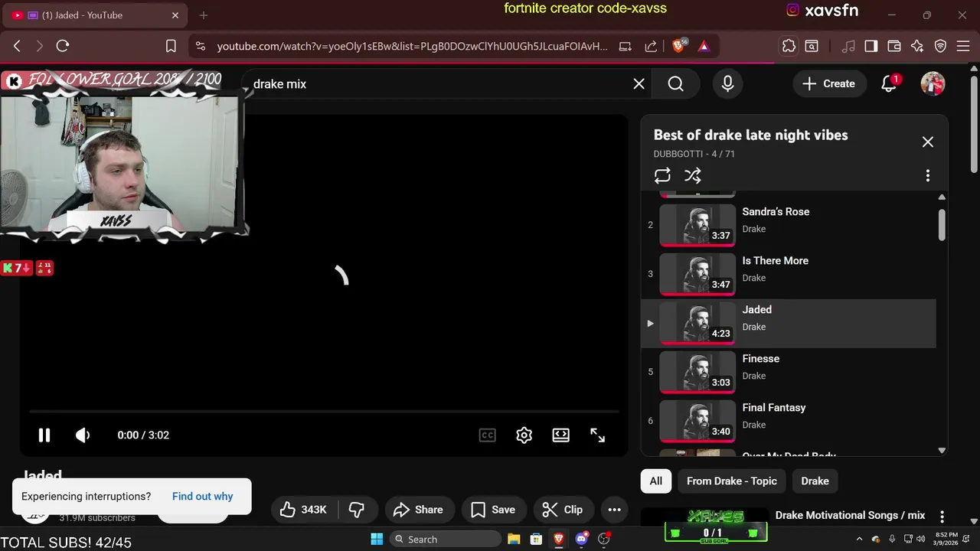Screen dimensions: 980x551
Task: Click the Share button
Action: pos(418,510)
